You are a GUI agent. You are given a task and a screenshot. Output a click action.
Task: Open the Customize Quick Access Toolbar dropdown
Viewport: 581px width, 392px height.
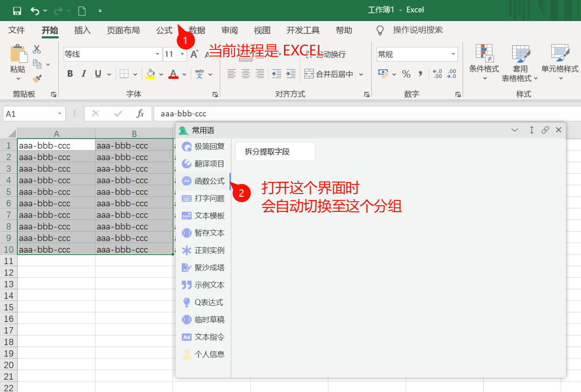pos(100,11)
